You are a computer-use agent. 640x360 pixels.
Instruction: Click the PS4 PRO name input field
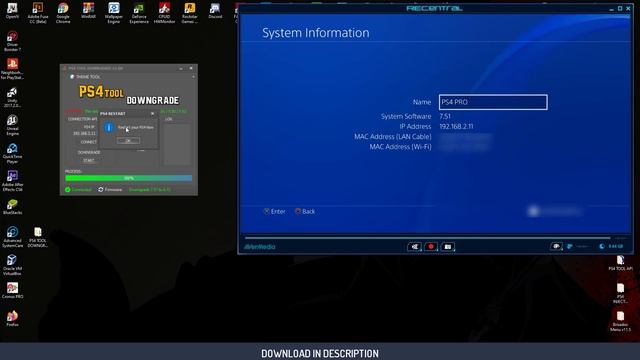[493, 102]
